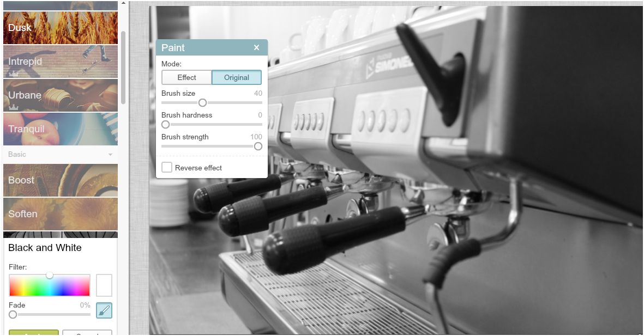
Task: Pick the Soften effect
Action: tap(60, 214)
